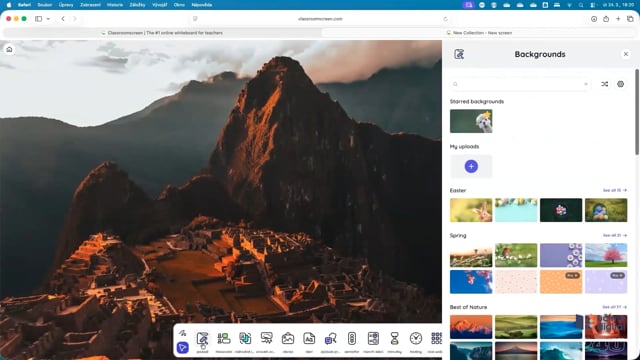This screenshot has height=360, width=640.
Task: Open background settings gear in panel
Action: (x=620, y=84)
